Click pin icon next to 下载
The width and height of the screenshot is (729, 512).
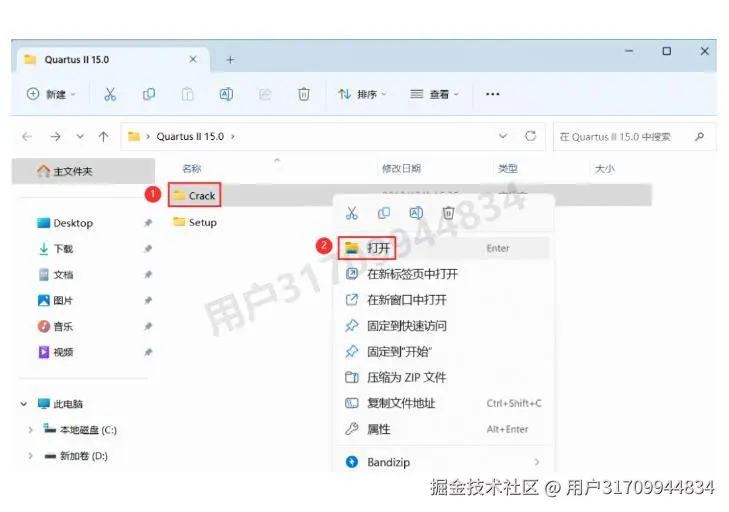pyautogui.click(x=148, y=249)
